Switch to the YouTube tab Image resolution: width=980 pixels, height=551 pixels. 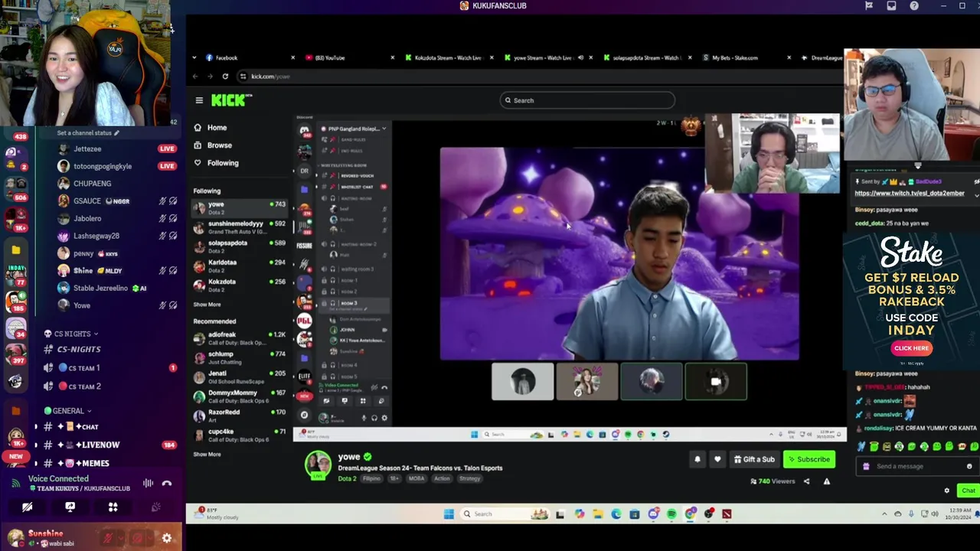348,58
